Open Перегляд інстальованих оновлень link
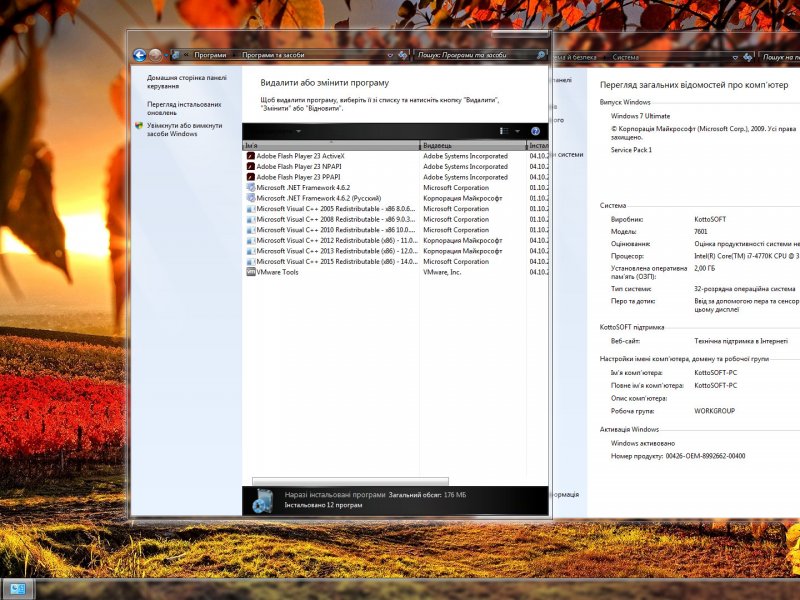Image resolution: width=800 pixels, height=600 pixels. (184, 108)
